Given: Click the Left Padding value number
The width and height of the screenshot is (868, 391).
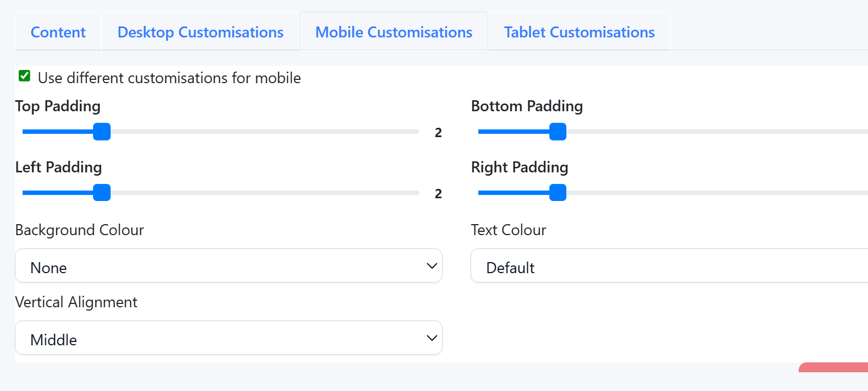Looking at the screenshot, I should coord(438,194).
